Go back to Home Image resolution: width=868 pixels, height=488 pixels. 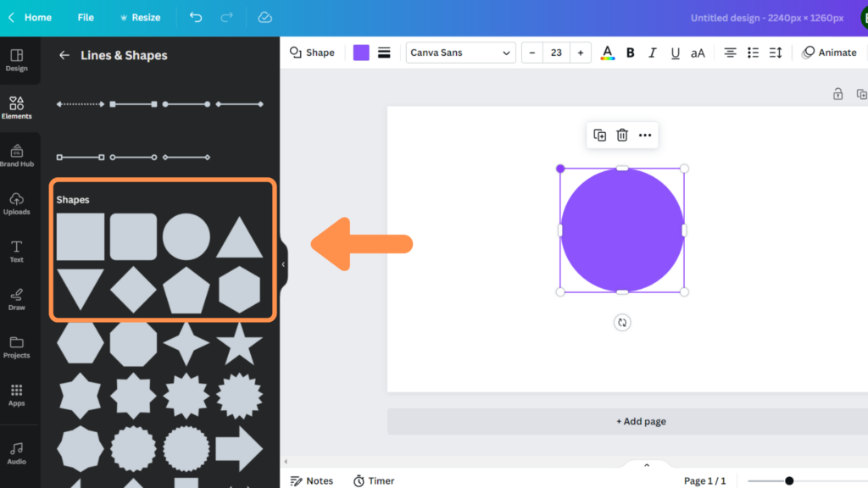click(31, 17)
